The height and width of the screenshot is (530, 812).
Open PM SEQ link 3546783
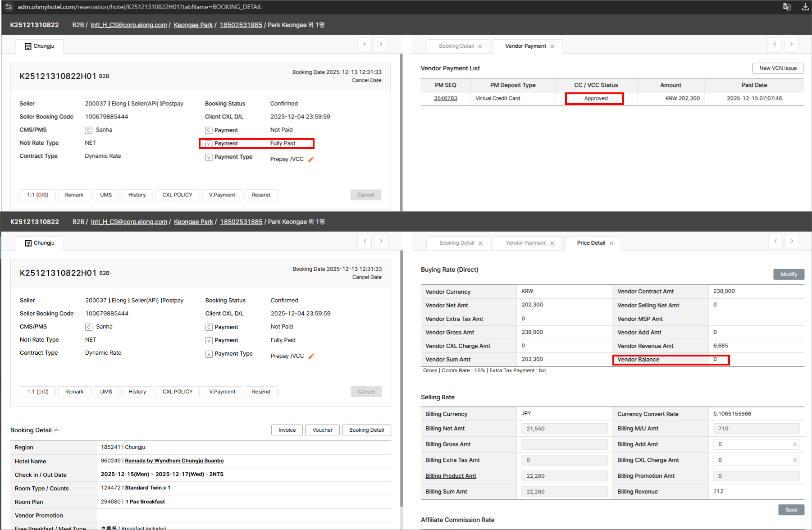(445, 98)
